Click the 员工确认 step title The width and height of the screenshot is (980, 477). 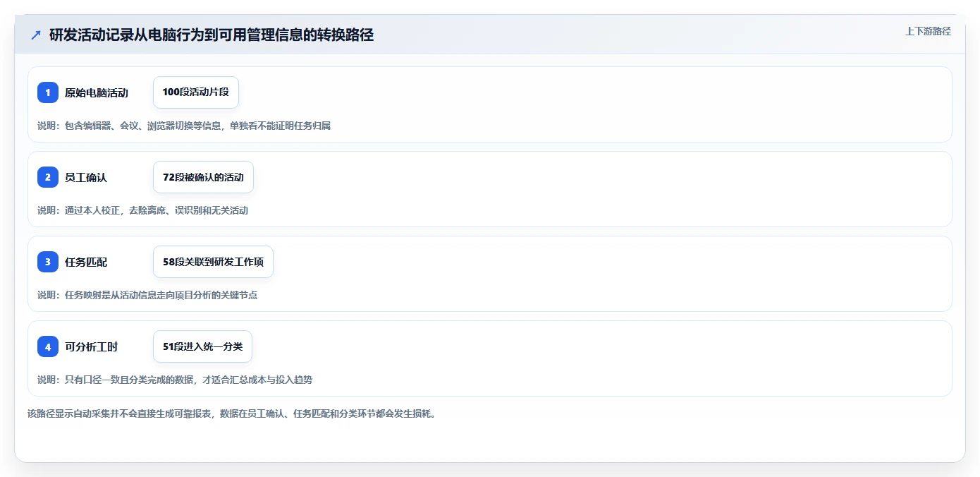(86, 177)
